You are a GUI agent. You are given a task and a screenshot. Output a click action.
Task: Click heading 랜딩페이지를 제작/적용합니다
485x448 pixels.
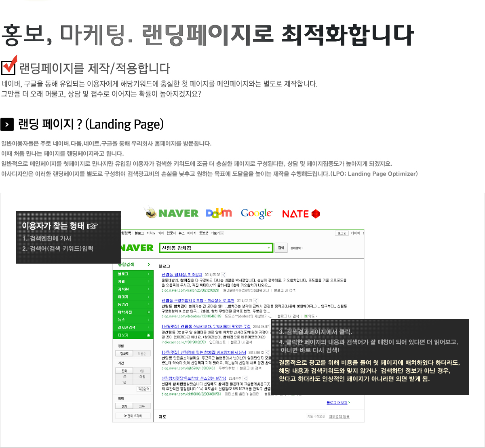[x=95, y=68]
